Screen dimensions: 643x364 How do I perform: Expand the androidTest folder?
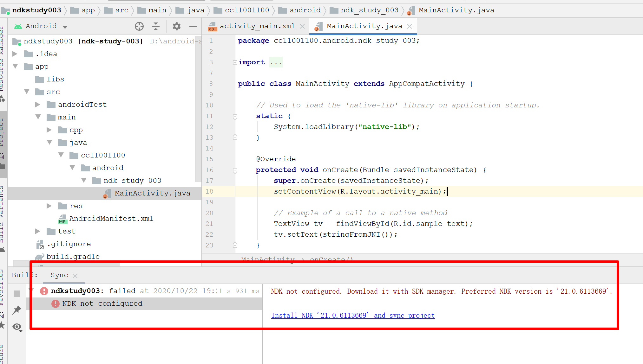tap(38, 105)
